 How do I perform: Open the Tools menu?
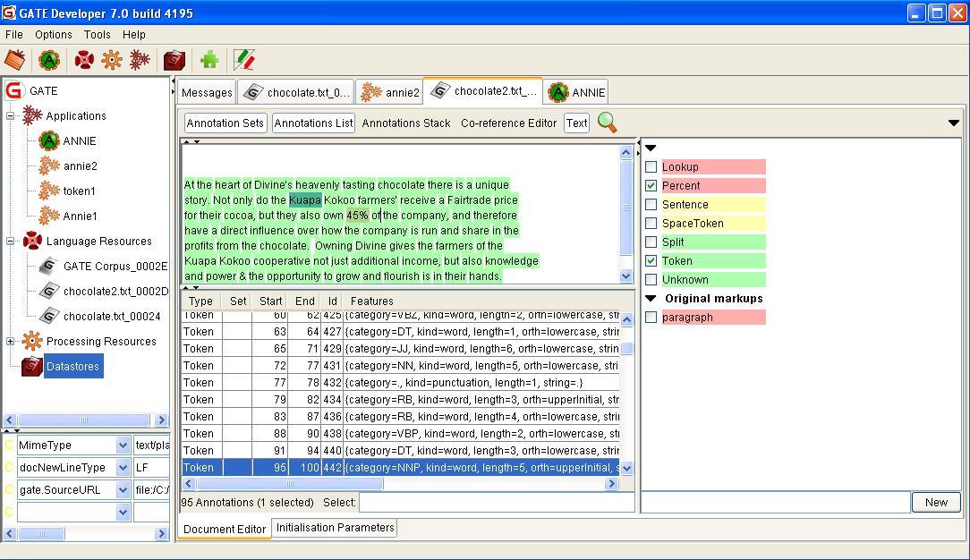point(98,35)
